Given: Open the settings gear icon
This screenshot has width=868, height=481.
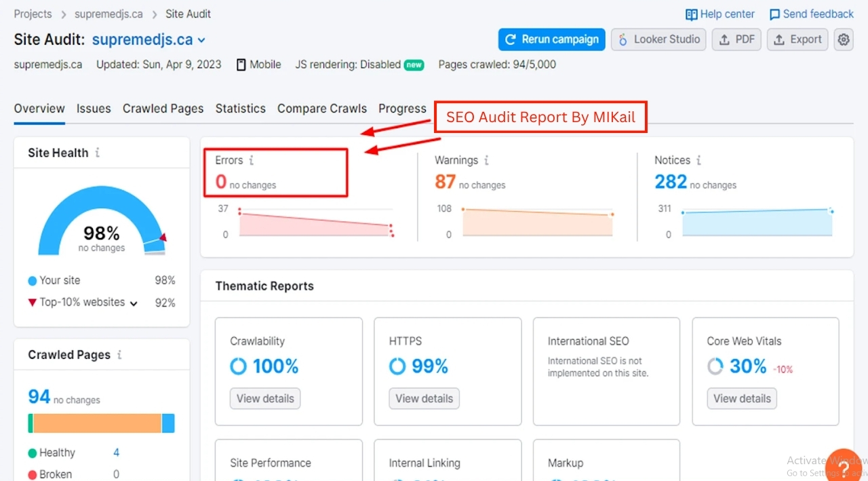Looking at the screenshot, I should [843, 39].
